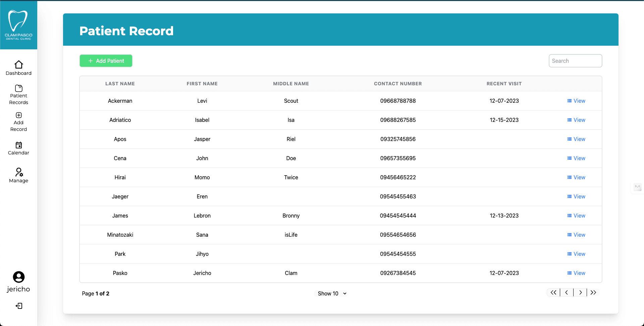Jump to the last page with double-arrow control
Image resolution: width=644 pixels, height=326 pixels.
(x=593, y=292)
